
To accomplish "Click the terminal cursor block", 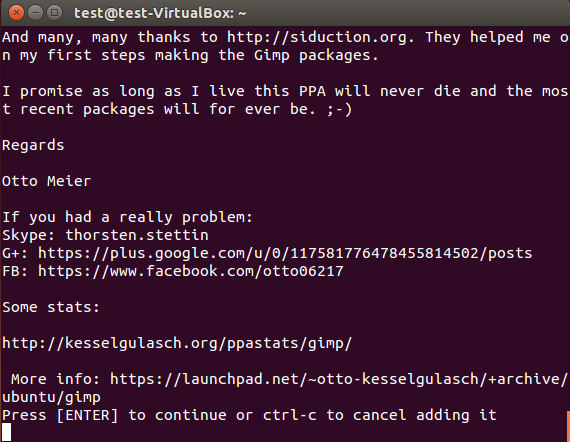I will click(x=7, y=432).
